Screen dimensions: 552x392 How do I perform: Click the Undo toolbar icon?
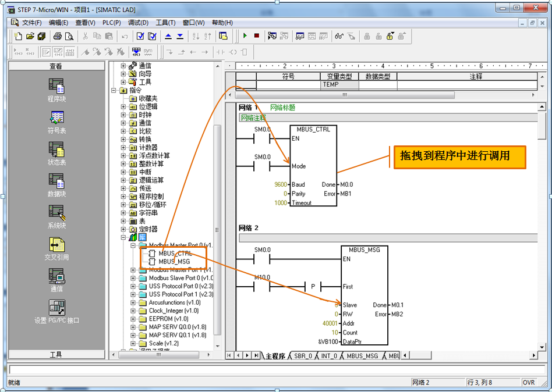coord(125,36)
